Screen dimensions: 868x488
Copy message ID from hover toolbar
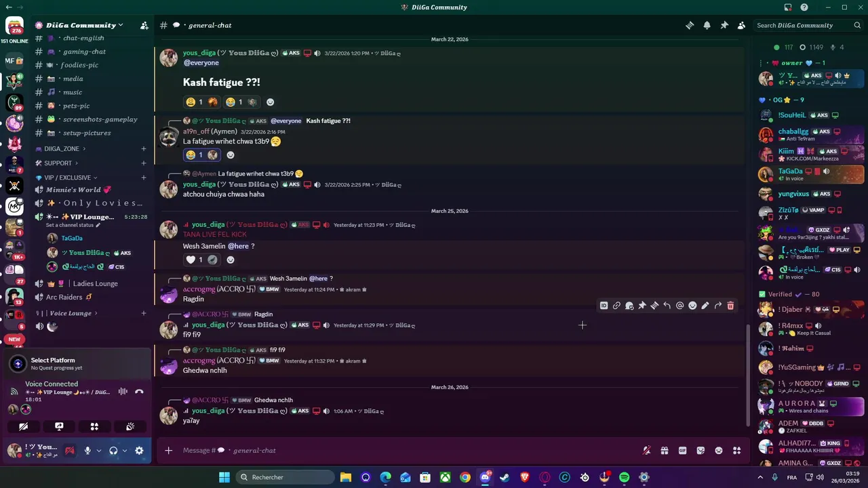click(x=604, y=306)
